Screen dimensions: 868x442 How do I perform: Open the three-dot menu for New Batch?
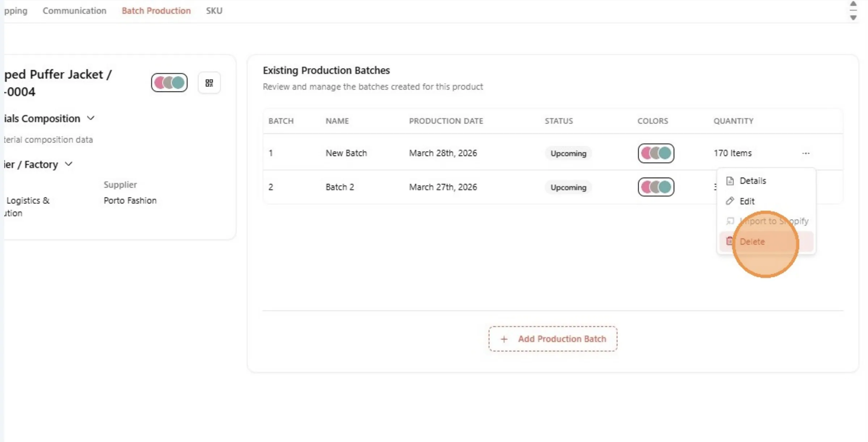806,153
